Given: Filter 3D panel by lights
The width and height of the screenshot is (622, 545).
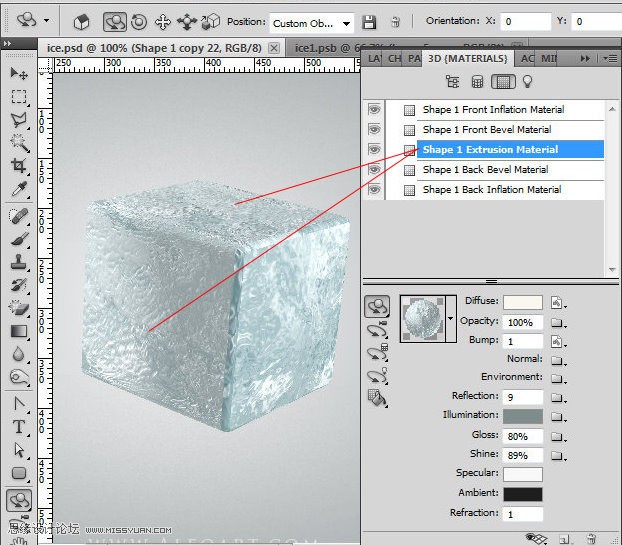Looking at the screenshot, I should tap(527, 82).
